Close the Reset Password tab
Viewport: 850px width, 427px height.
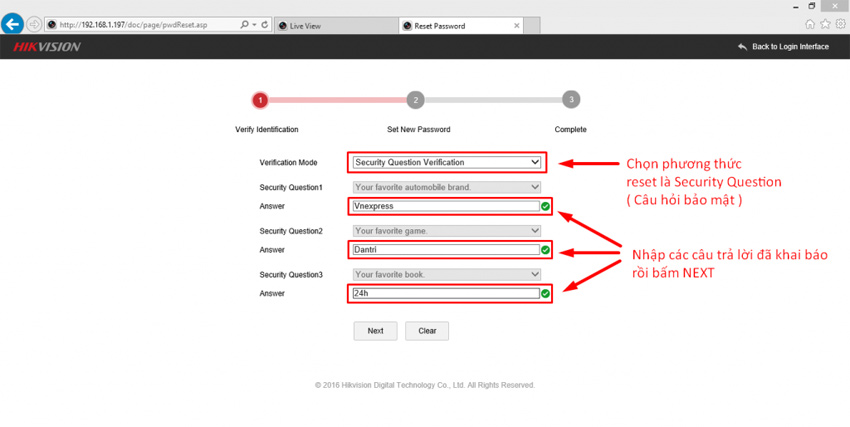tap(516, 26)
